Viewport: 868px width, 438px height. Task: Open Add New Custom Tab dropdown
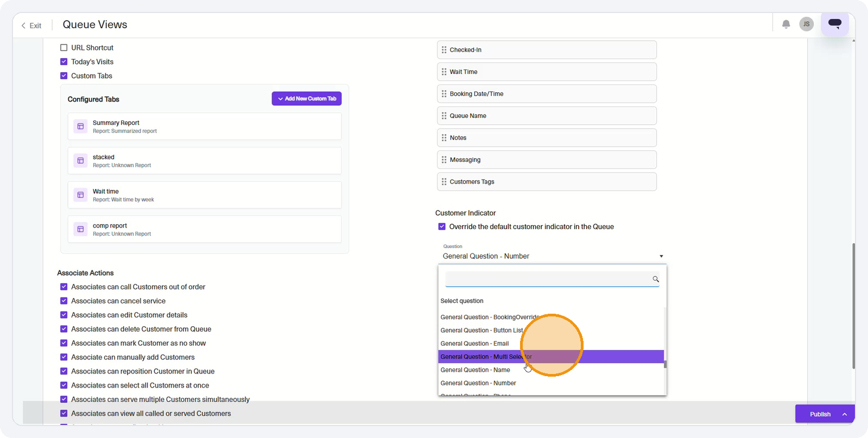pos(307,99)
